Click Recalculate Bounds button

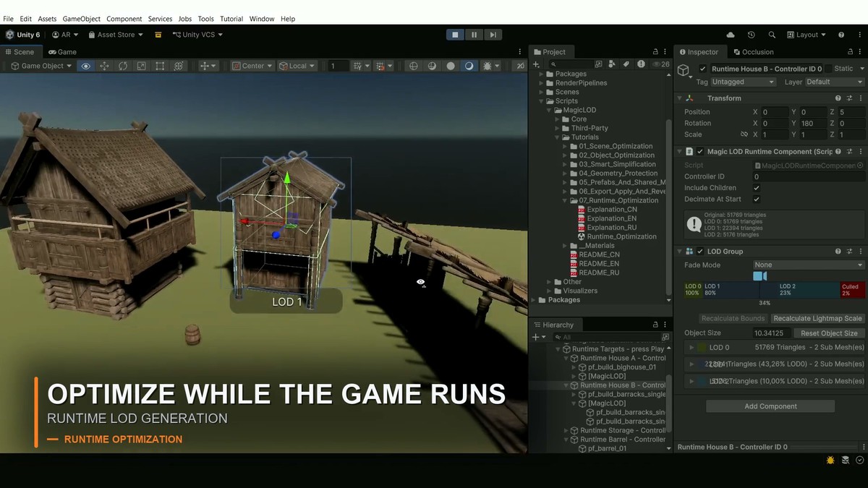[x=733, y=318]
